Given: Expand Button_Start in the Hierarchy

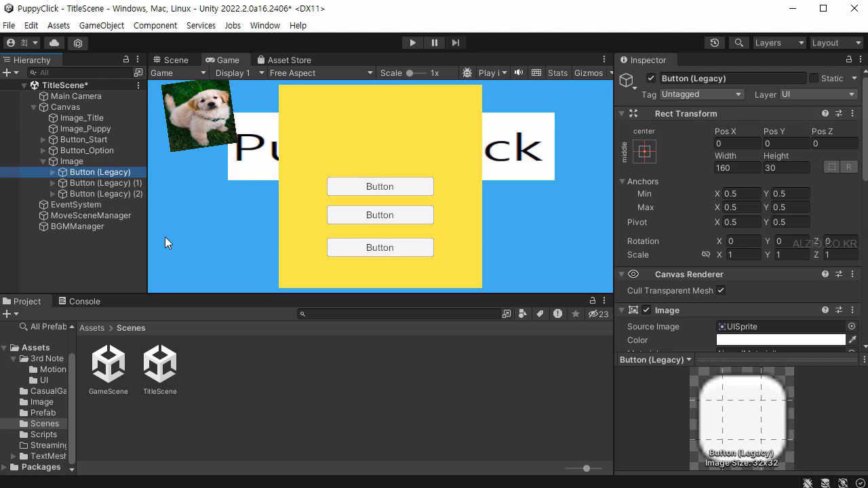Looking at the screenshot, I should [43, 140].
